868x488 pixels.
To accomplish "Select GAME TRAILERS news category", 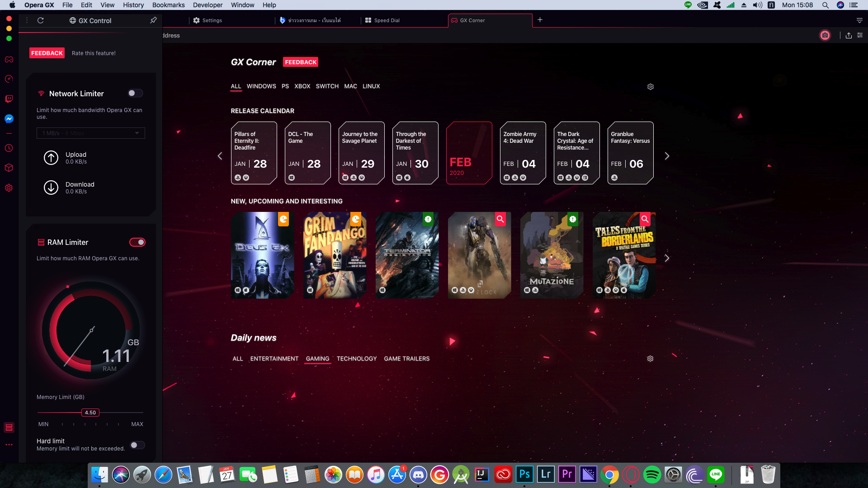I will 406,359.
